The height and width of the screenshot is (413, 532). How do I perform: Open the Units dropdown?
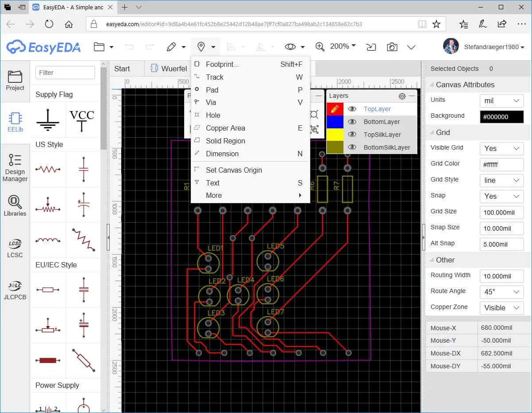501,100
